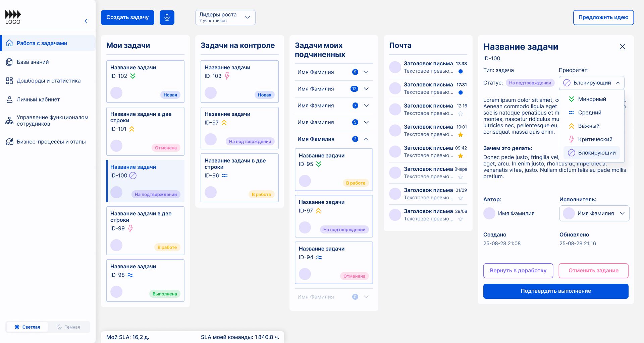Open Бизнес-процессы и этапы section
Image resolution: width=644 pixels, height=343 pixels.
[x=51, y=142]
